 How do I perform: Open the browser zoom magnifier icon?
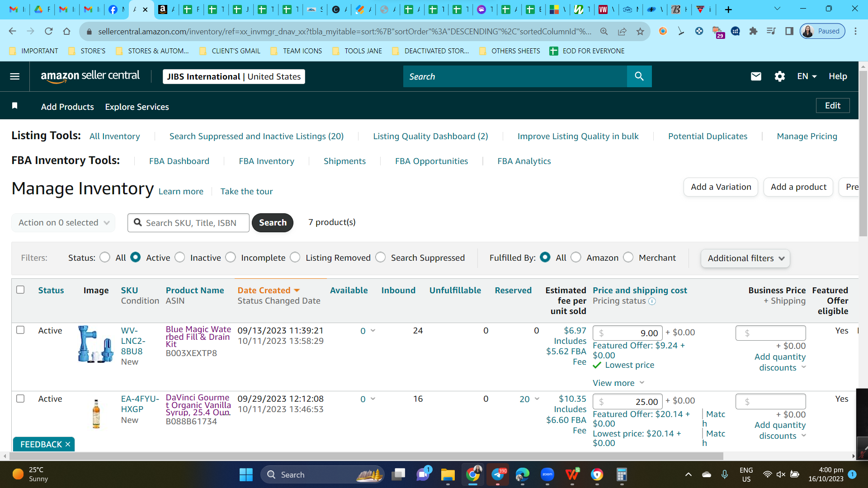[604, 31]
